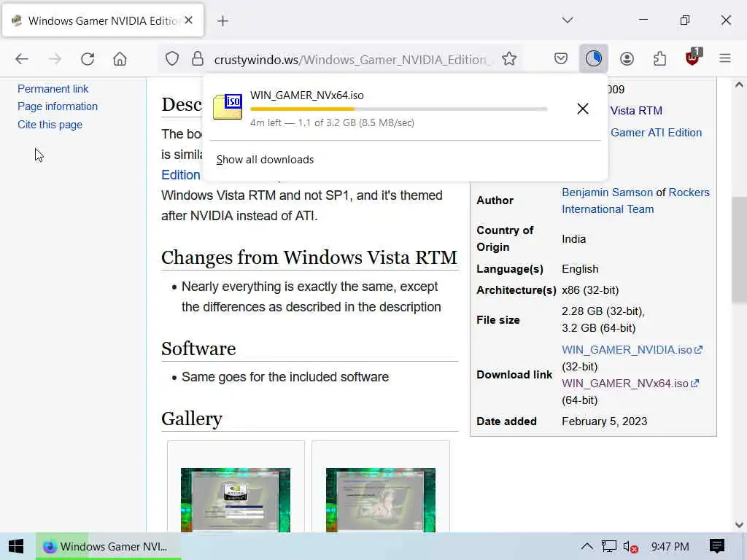Open clock showing 9:47 PM
Viewport: 747px width, 560px height.
670,546
